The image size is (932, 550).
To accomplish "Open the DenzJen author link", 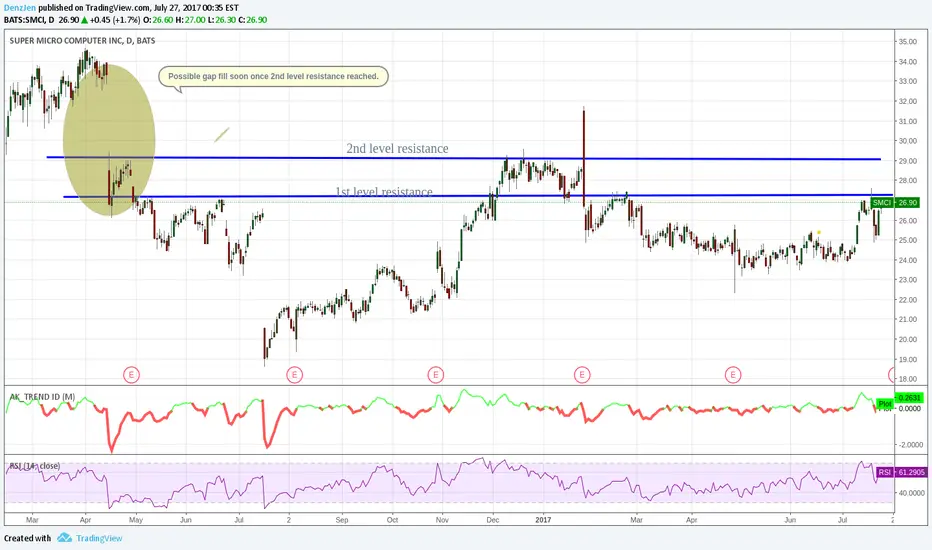I will click(20, 8).
